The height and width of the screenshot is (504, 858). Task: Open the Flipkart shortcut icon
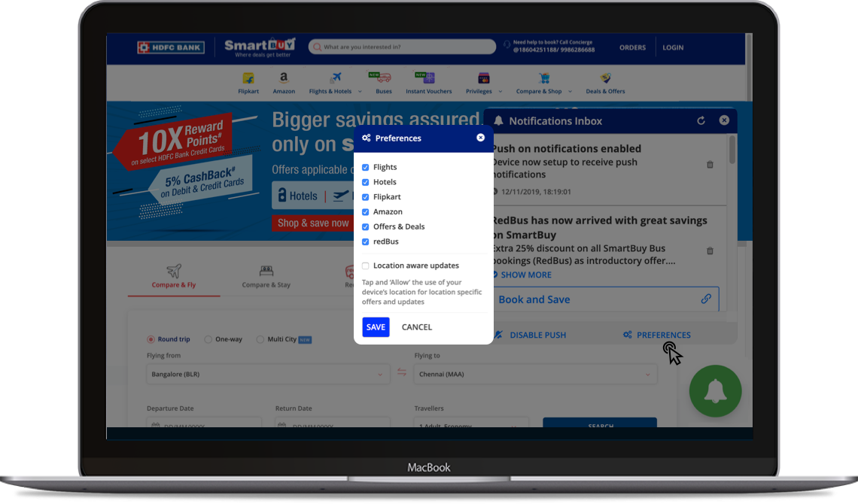pyautogui.click(x=248, y=78)
